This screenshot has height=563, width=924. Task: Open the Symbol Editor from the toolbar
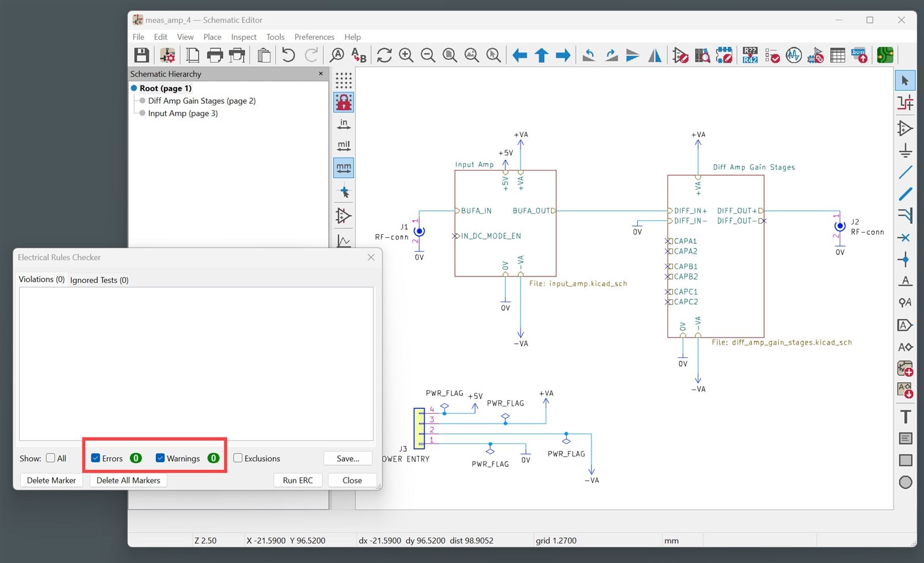[x=680, y=55]
